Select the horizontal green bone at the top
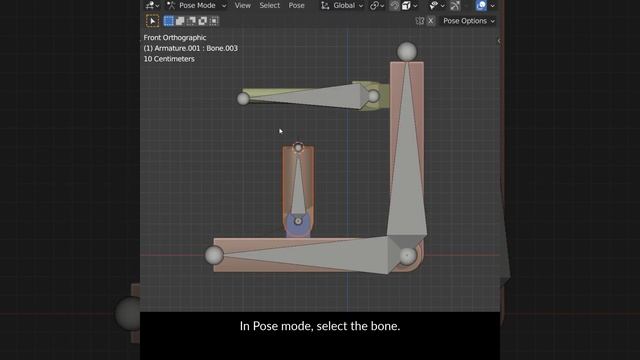 pyautogui.click(x=310, y=97)
